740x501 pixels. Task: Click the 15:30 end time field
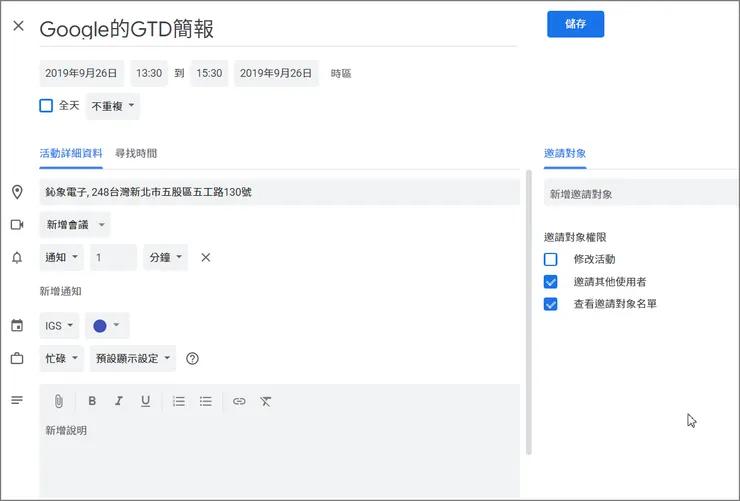(209, 73)
